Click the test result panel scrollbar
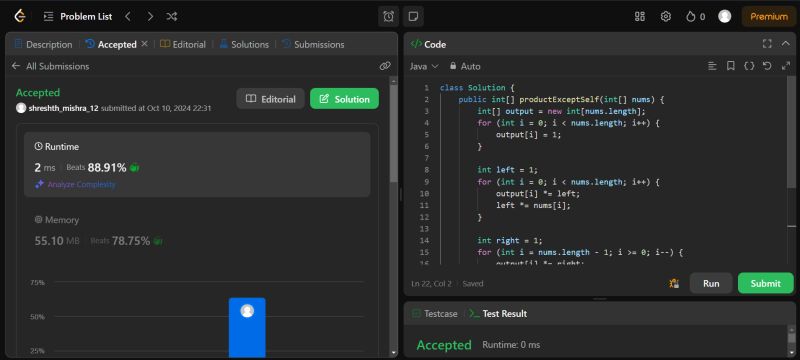Image resolution: width=800 pixels, height=360 pixels. (791, 338)
